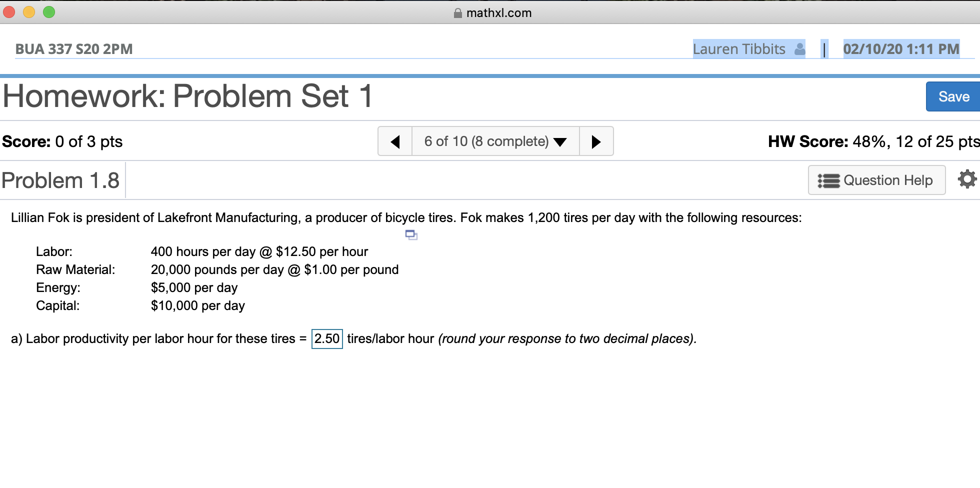This screenshot has width=980, height=488.
Task: Click the date display 02/10/20 1:11 PM
Action: point(900,48)
